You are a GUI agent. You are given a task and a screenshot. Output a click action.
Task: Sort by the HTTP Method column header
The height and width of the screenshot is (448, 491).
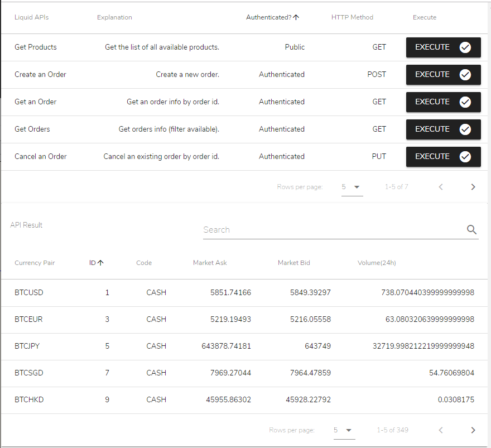pyautogui.click(x=352, y=17)
